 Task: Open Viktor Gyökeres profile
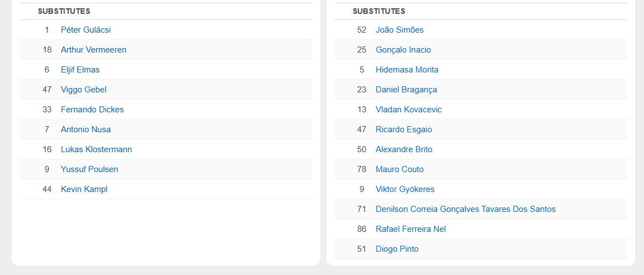click(x=405, y=189)
